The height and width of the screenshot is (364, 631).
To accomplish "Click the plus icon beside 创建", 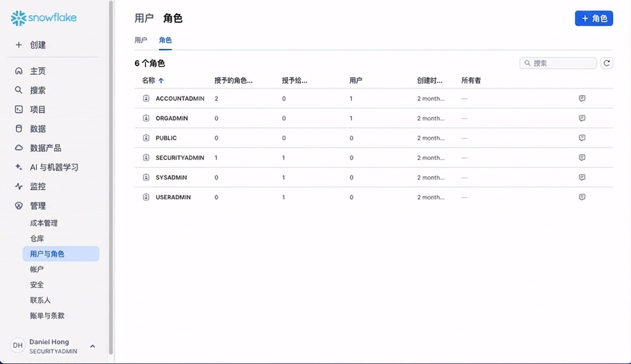I will click(x=19, y=45).
